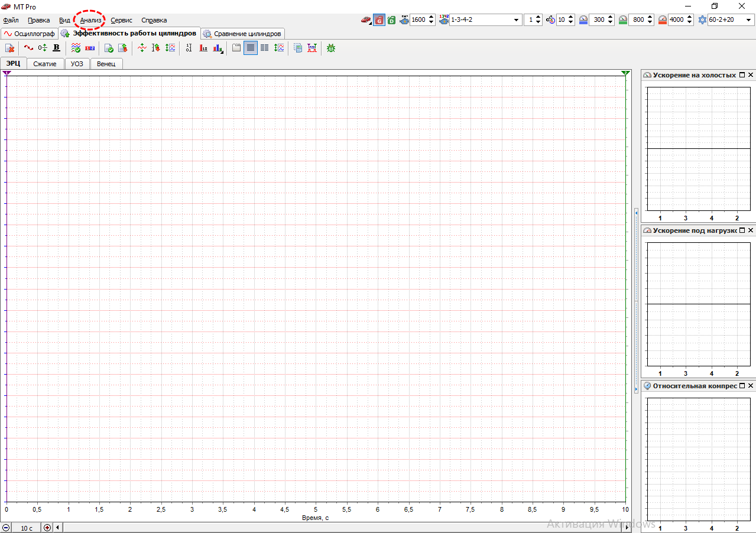
Task: Click the waveforms with green checkmark icon
Action: 76,48
